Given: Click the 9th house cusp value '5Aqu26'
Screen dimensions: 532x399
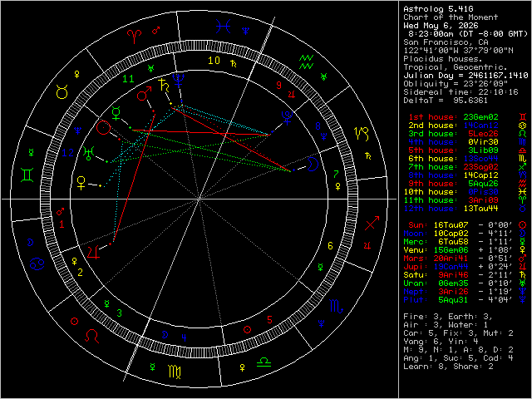Looking at the screenshot, I should coord(483,184).
